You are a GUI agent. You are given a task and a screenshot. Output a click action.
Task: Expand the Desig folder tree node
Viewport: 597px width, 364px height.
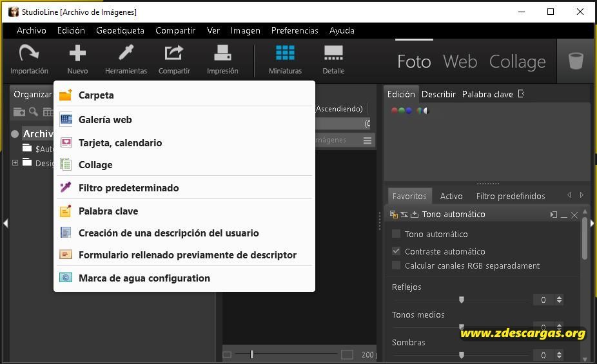(15, 163)
